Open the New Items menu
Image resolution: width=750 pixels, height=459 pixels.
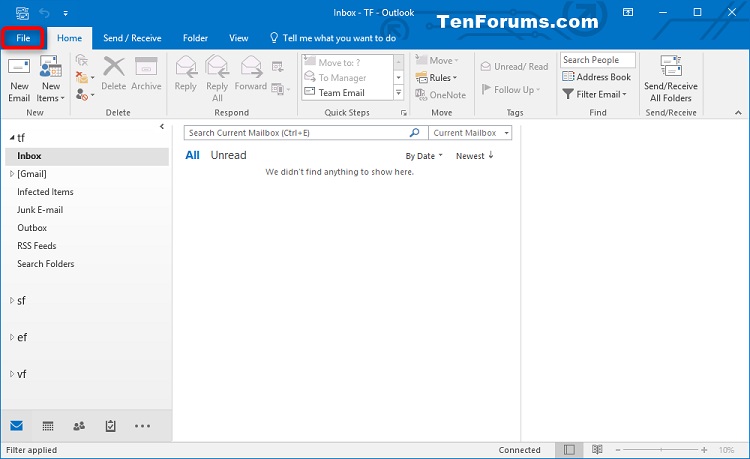(x=50, y=79)
